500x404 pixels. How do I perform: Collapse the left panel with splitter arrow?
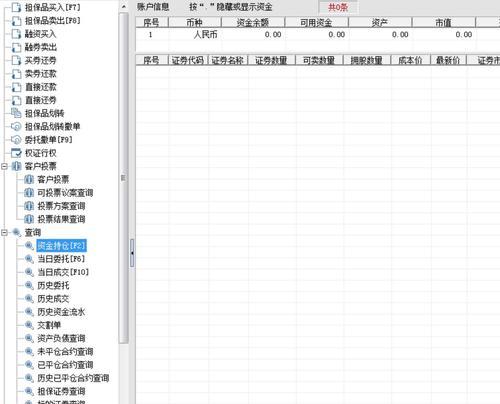tap(132, 253)
